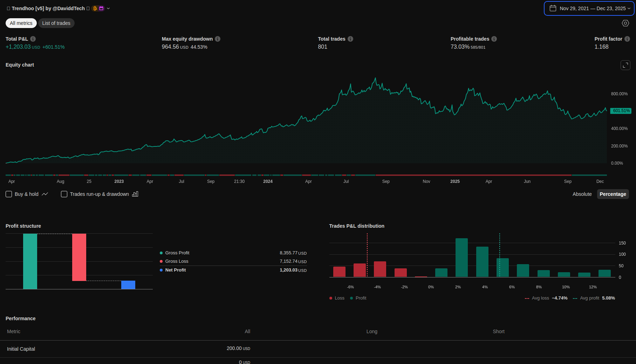Click the Profitable trades info icon
The height and width of the screenshot is (364, 636).
[494, 39]
